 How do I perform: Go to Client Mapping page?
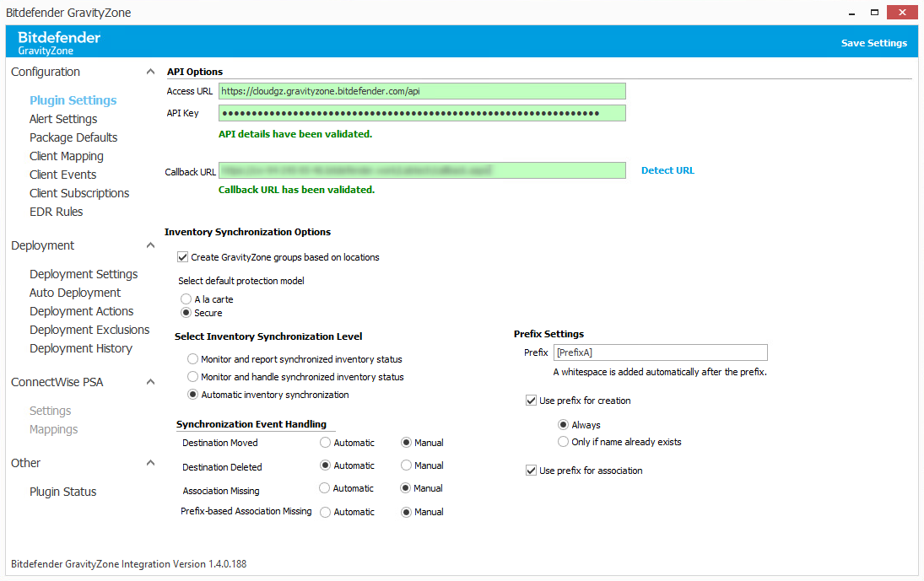coord(67,156)
